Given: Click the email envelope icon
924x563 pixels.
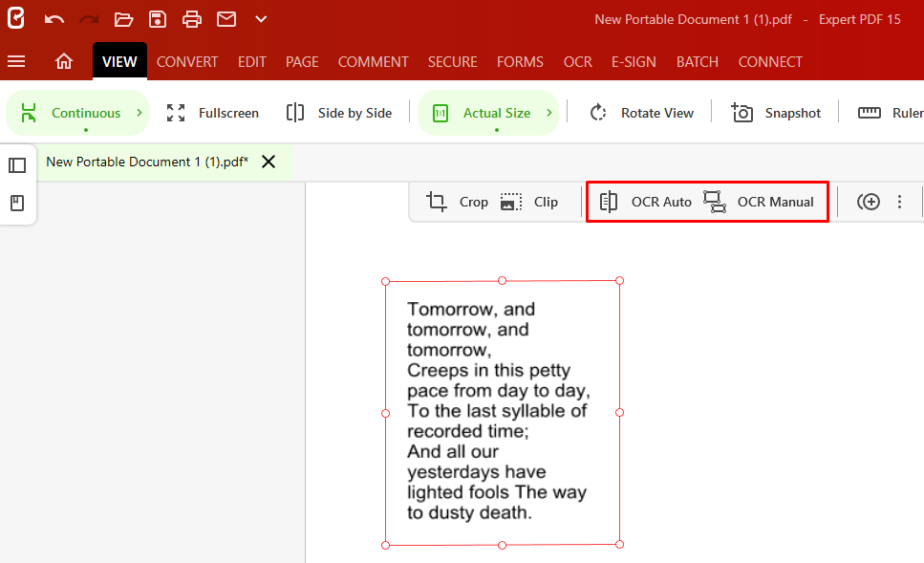Looking at the screenshot, I should click(x=226, y=19).
